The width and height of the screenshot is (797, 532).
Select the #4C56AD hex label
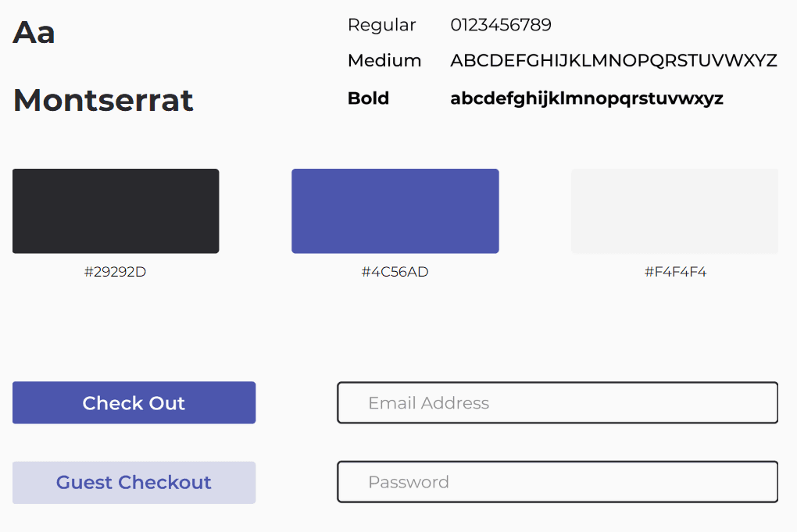click(395, 272)
